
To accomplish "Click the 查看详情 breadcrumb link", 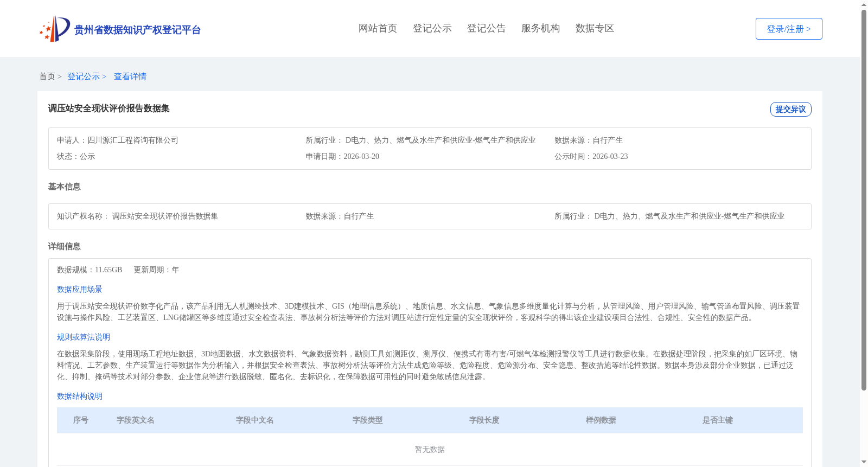I will tap(130, 76).
